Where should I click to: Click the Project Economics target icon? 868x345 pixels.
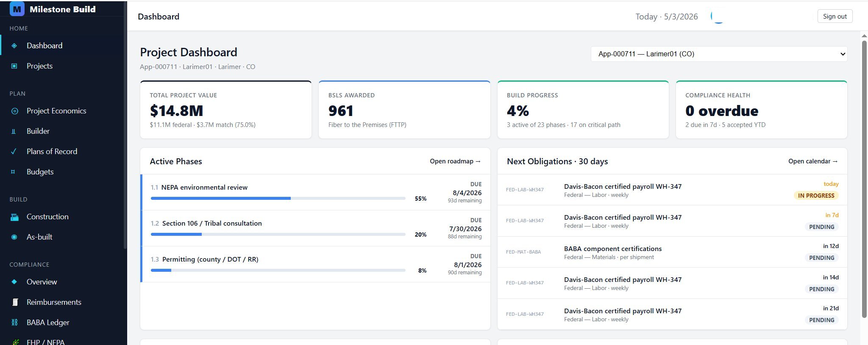point(14,111)
